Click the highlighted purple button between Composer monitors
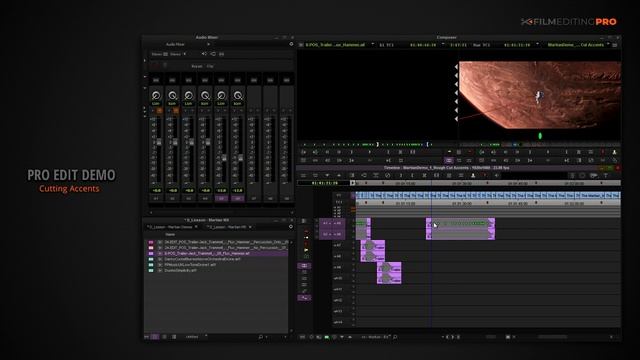640x360 pixels. coord(449,160)
